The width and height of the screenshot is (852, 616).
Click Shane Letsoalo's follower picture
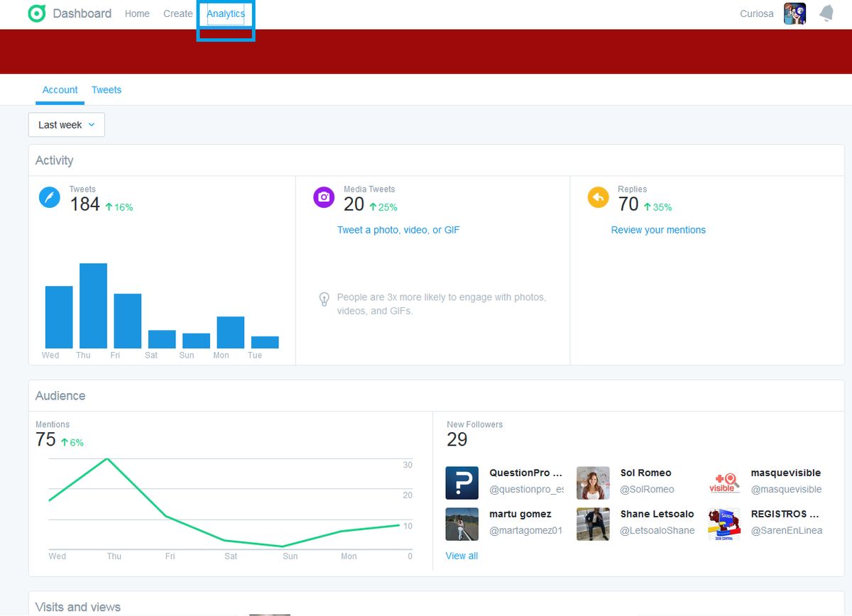[x=593, y=523]
